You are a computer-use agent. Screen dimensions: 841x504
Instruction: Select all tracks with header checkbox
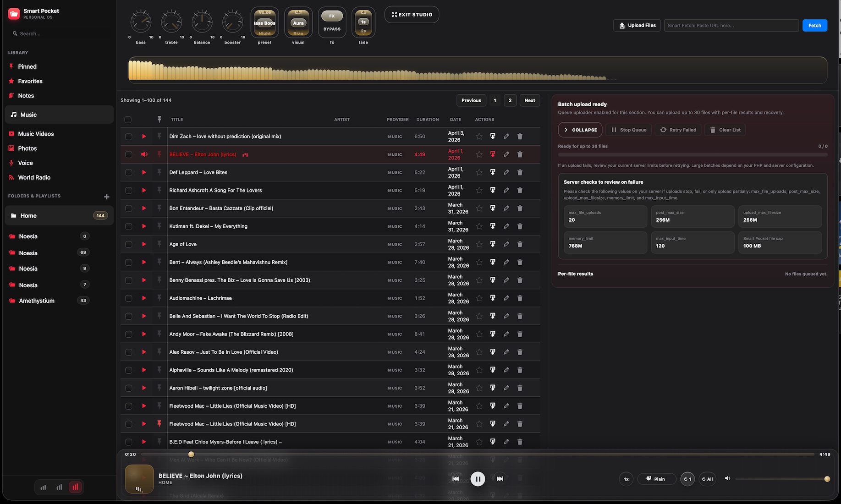pyautogui.click(x=128, y=120)
